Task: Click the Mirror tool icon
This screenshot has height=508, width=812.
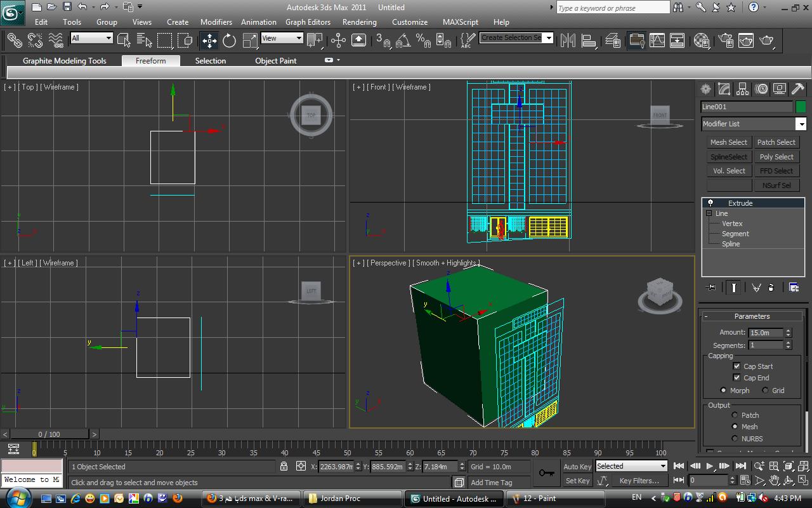Action: [568, 41]
